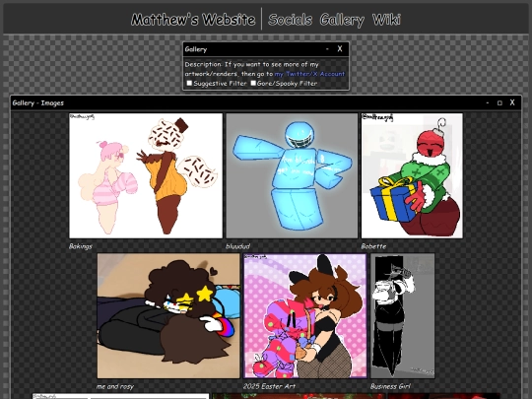The image size is (532, 399).
Task: Follow the my Twitter/X Account link
Action: tap(309, 74)
